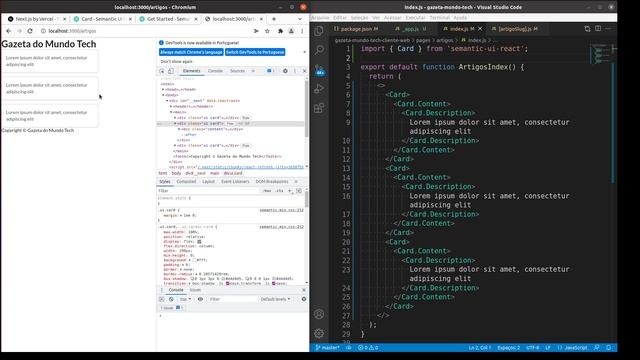Reload the localhost page
The width and height of the screenshot is (640, 360).
click(30, 31)
